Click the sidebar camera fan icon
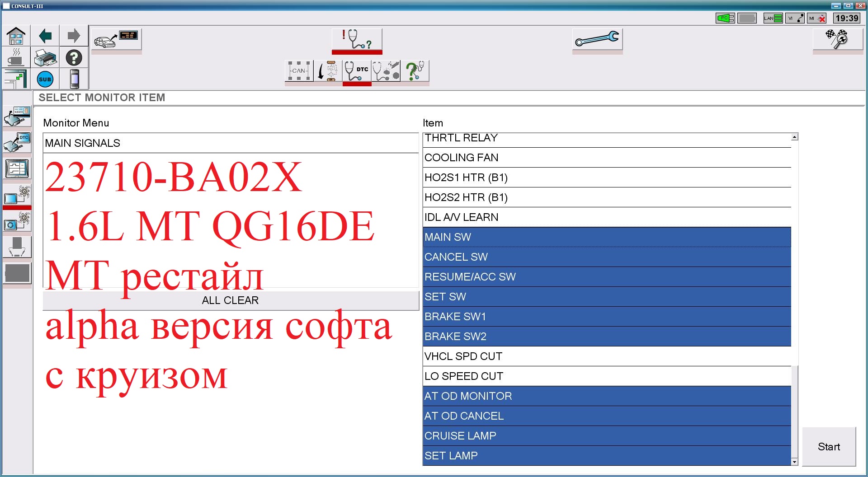This screenshot has width=868, height=477. (17, 221)
